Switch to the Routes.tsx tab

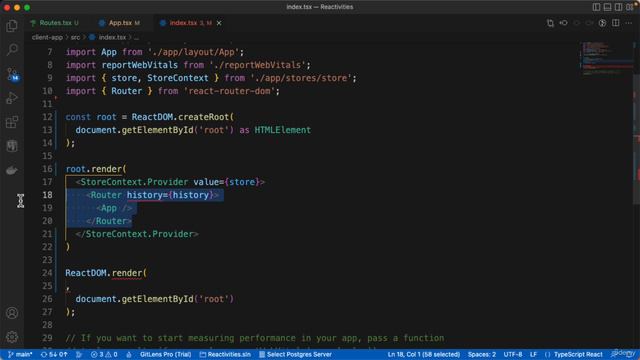click(55, 23)
